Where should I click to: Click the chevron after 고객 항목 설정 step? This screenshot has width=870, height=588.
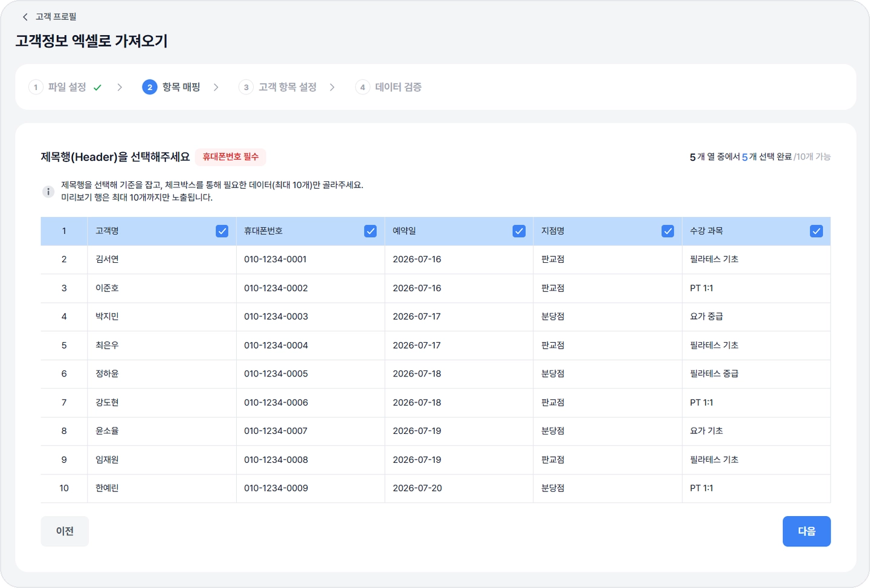(x=332, y=87)
